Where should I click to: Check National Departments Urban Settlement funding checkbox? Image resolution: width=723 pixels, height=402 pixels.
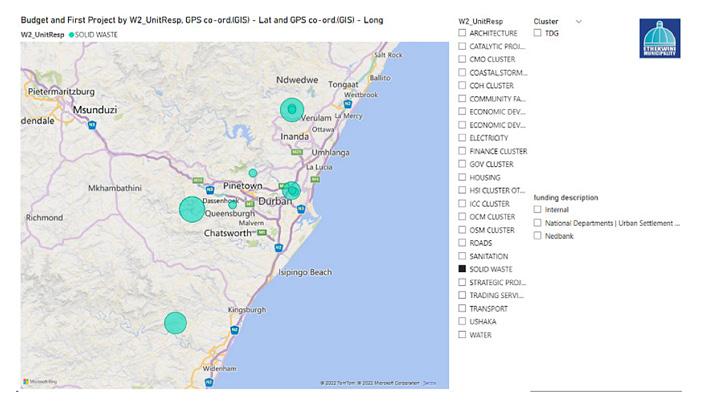[x=537, y=223]
